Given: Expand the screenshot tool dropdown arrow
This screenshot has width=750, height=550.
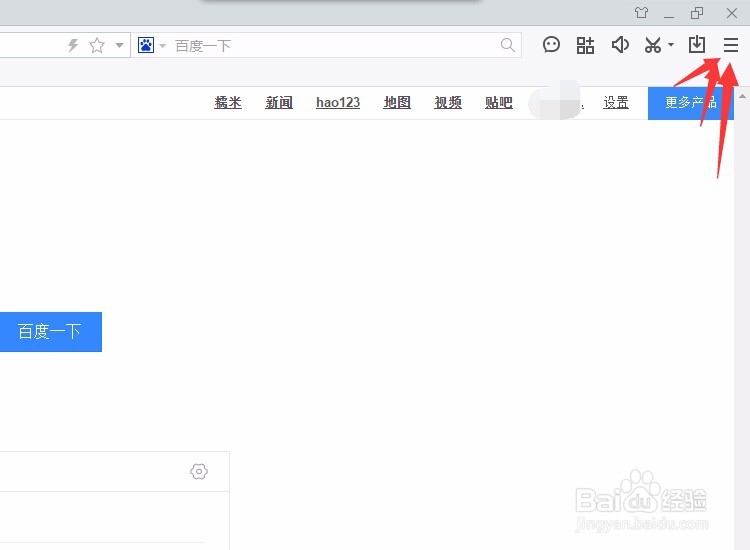Looking at the screenshot, I should tap(671, 45).
